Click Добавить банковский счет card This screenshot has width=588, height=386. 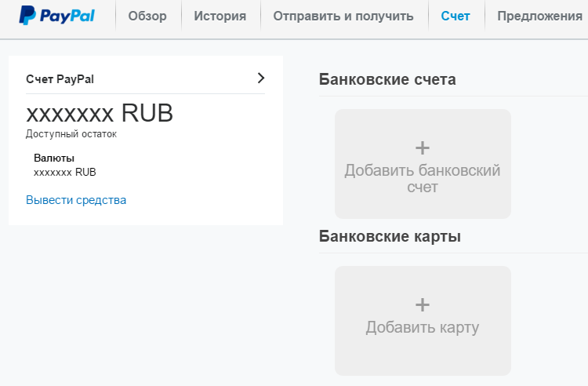coord(423,164)
